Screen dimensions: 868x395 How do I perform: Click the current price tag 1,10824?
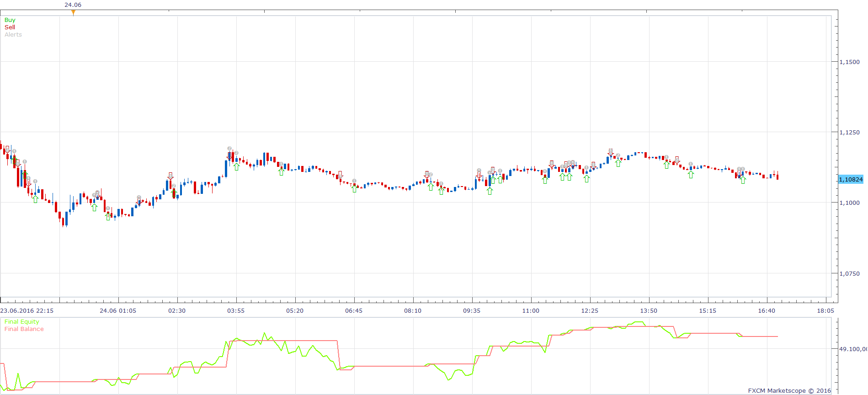850,179
